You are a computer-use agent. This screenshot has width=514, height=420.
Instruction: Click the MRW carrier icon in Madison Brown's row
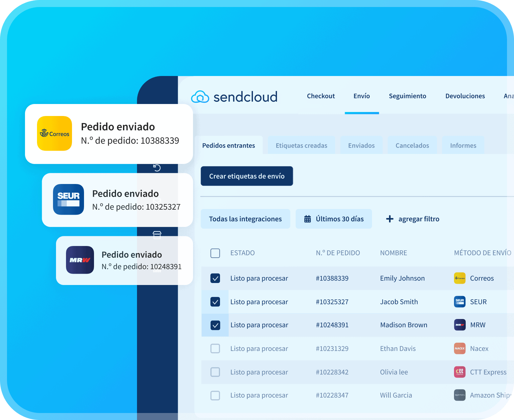[x=460, y=325]
